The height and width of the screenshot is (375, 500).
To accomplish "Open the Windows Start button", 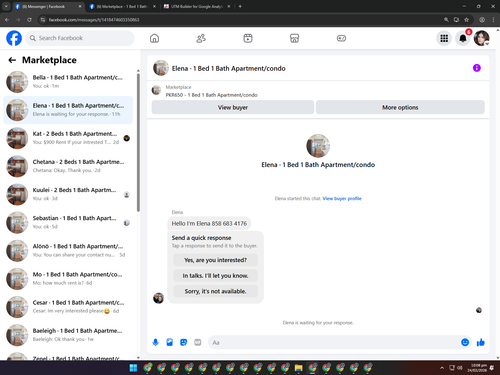I will 133,368.
